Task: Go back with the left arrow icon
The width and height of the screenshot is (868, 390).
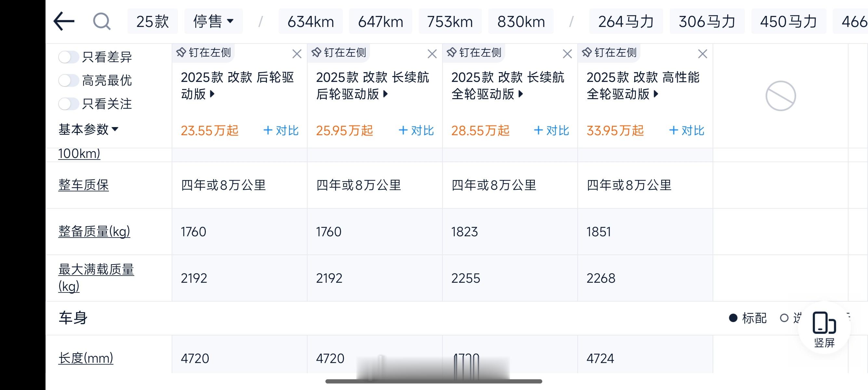Action: tap(64, 21)
